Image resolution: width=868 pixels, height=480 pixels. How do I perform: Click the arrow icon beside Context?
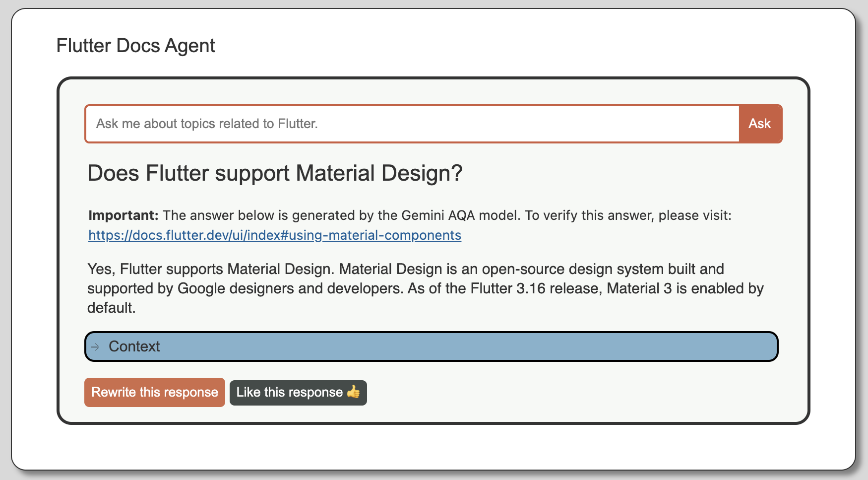pyautogui.click(x=95, y=347)
